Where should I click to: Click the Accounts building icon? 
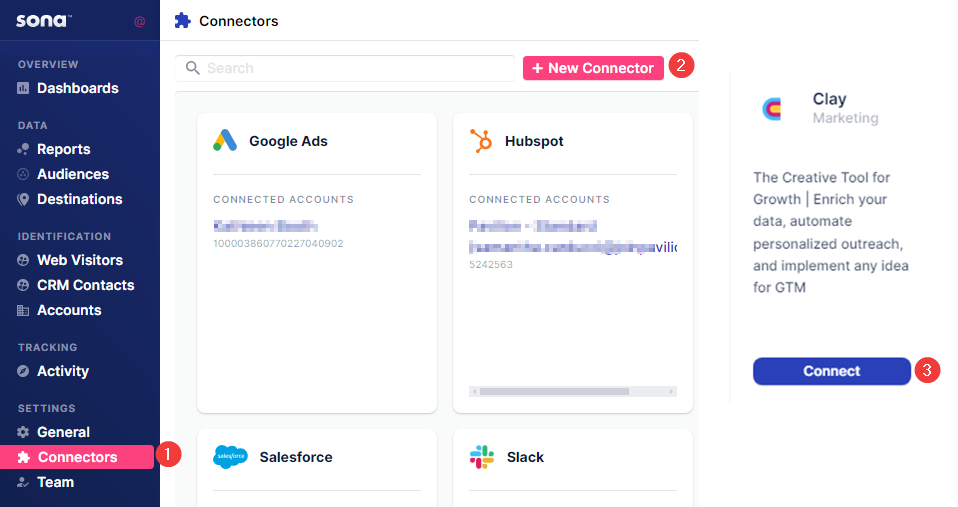23,310
